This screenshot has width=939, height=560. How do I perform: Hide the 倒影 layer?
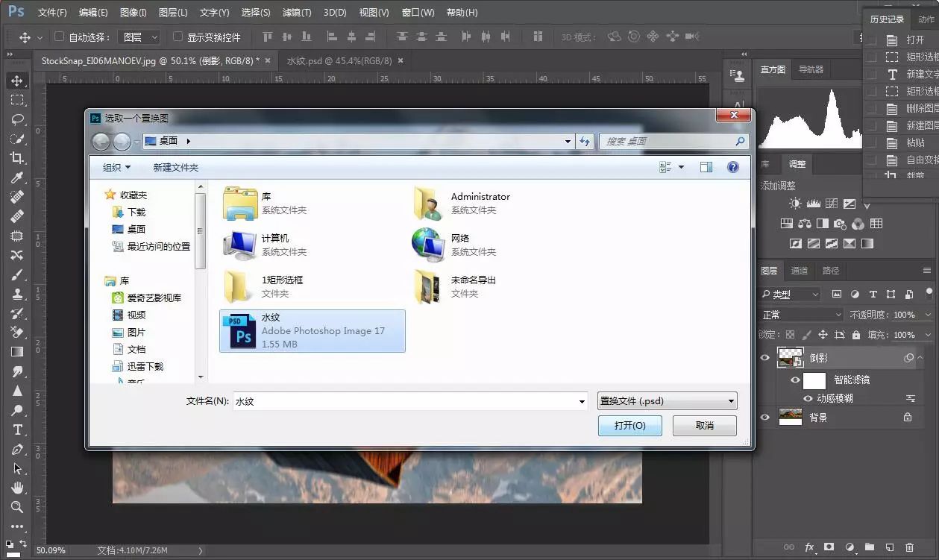764,359
